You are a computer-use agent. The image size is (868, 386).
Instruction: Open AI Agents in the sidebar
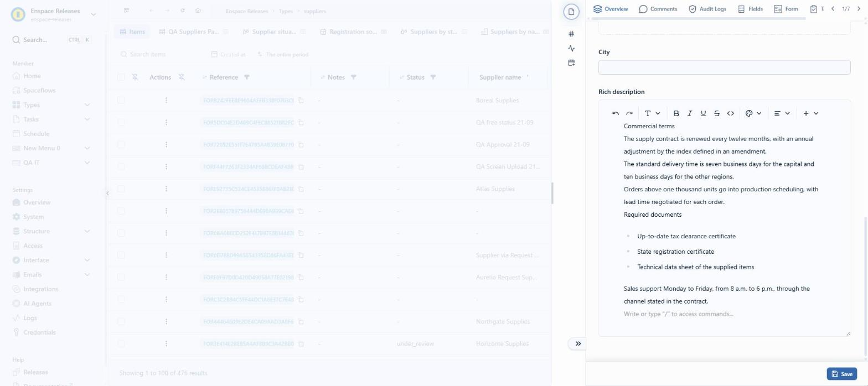click(x=37, y=304)
